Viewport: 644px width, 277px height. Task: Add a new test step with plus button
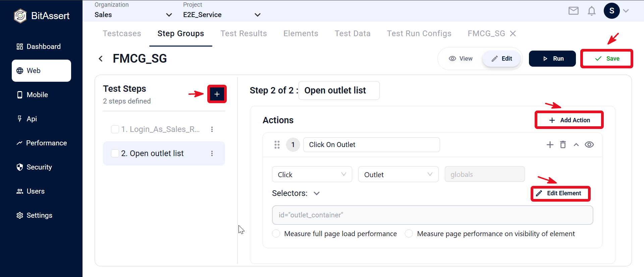coord(217,94)
